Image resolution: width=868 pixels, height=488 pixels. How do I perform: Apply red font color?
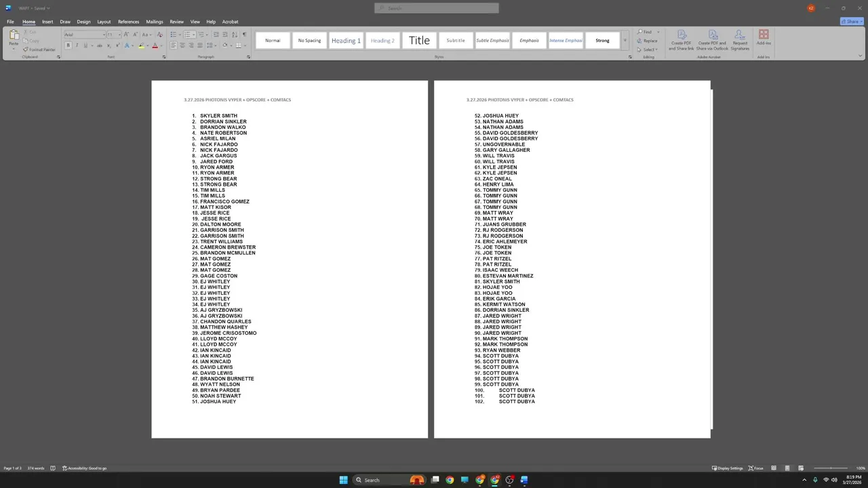click(155, 45)
